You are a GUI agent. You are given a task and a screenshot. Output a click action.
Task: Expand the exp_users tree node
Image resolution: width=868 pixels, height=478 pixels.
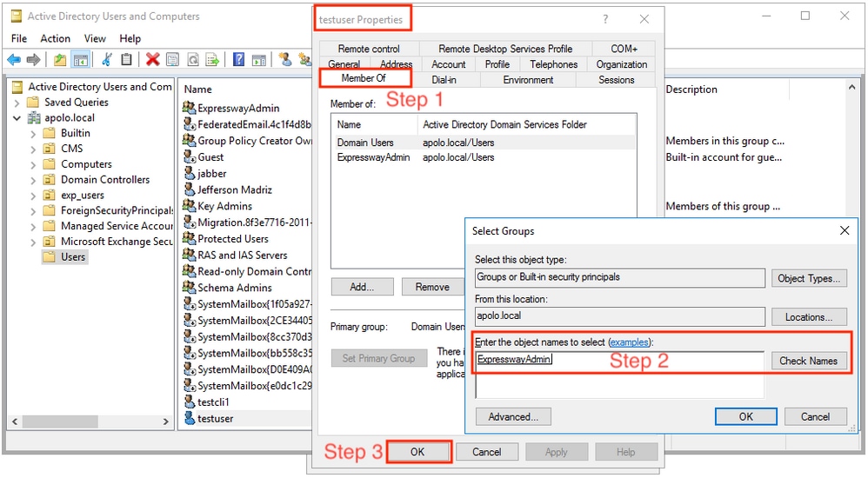pyautogui.click(x=33, y=196)
